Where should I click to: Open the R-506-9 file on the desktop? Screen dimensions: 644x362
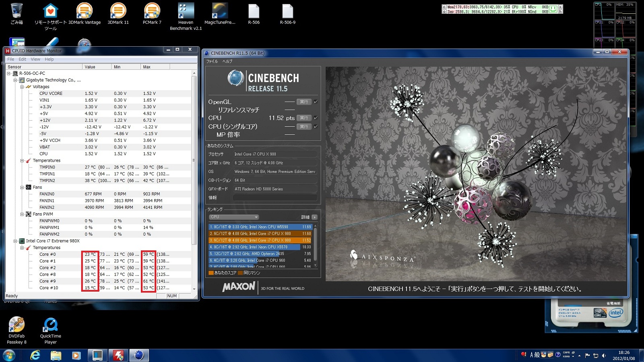coord(287,14)
